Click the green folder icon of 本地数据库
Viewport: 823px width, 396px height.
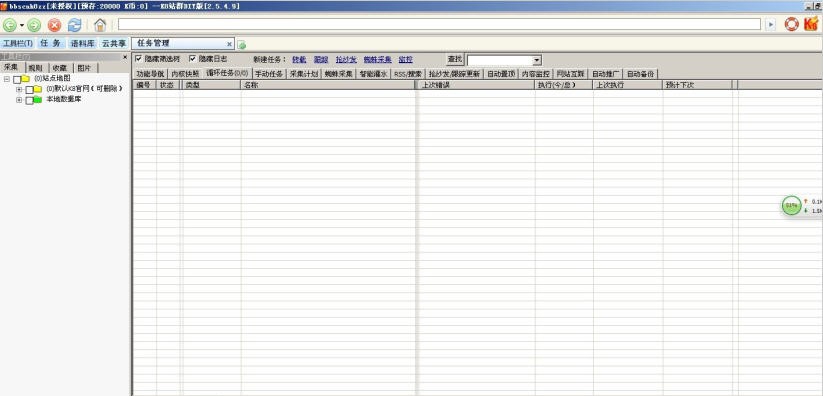tap(38, 99)
